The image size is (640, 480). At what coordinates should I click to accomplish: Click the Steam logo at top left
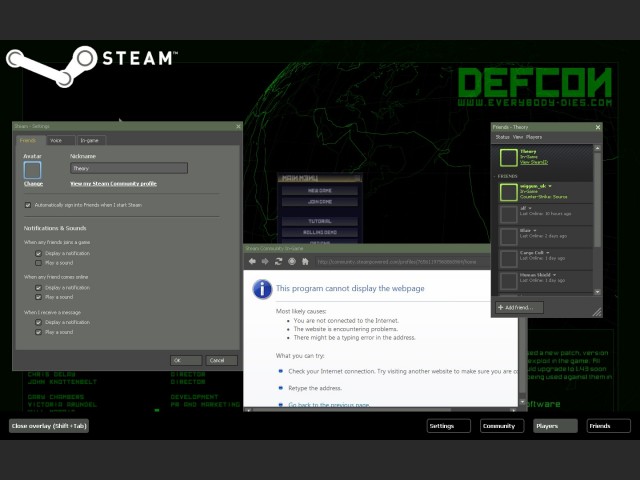click(91, 66)
